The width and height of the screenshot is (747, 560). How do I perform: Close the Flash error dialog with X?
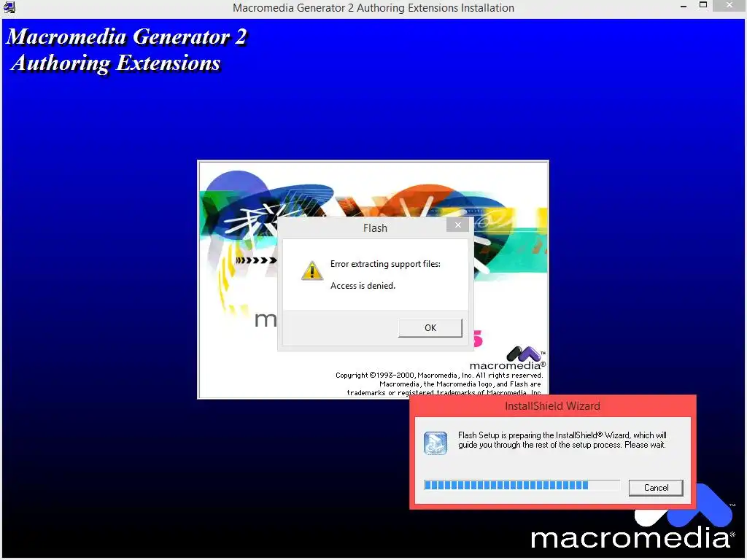(x=458, y=225)
